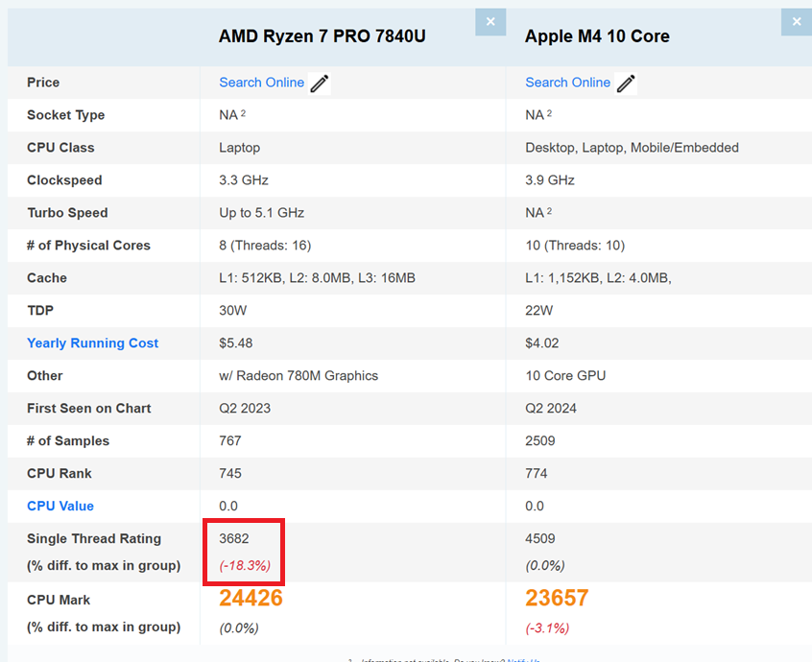Open Search Online link for Apple M4

[x=567, y=83]
